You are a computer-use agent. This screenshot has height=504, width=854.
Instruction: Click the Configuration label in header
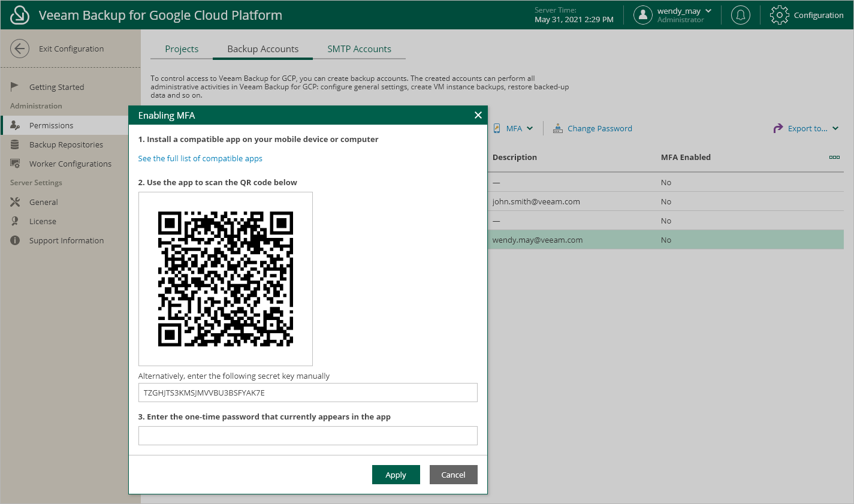[819, 15]
